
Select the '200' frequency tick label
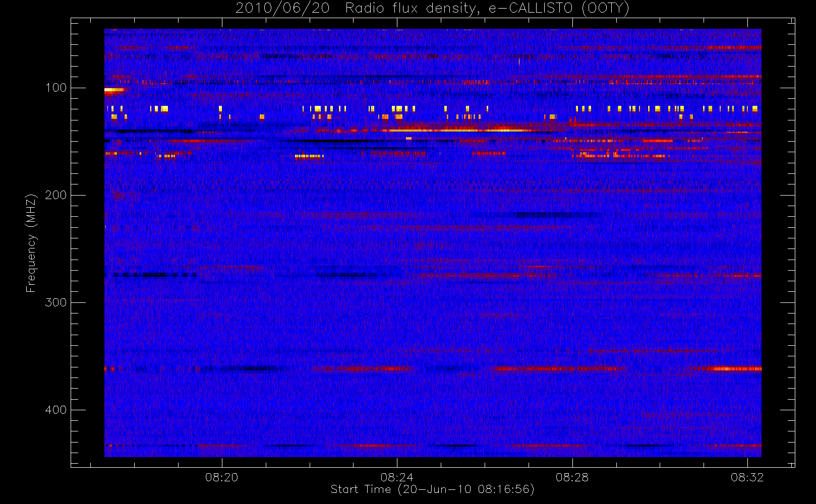(56, 195)
